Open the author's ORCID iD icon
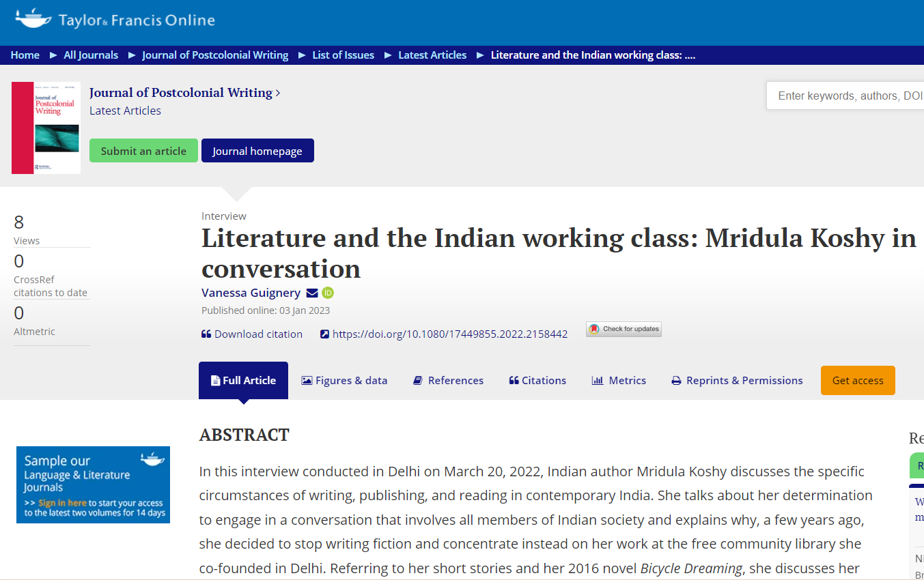924x580 pixels. pyautogui.click(x=328, y=293)
